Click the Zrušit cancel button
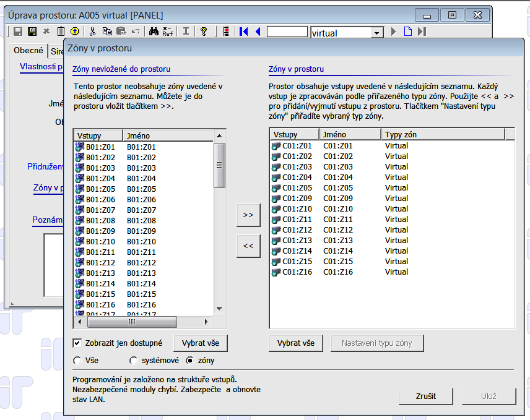530x420 pixels. 425,396
